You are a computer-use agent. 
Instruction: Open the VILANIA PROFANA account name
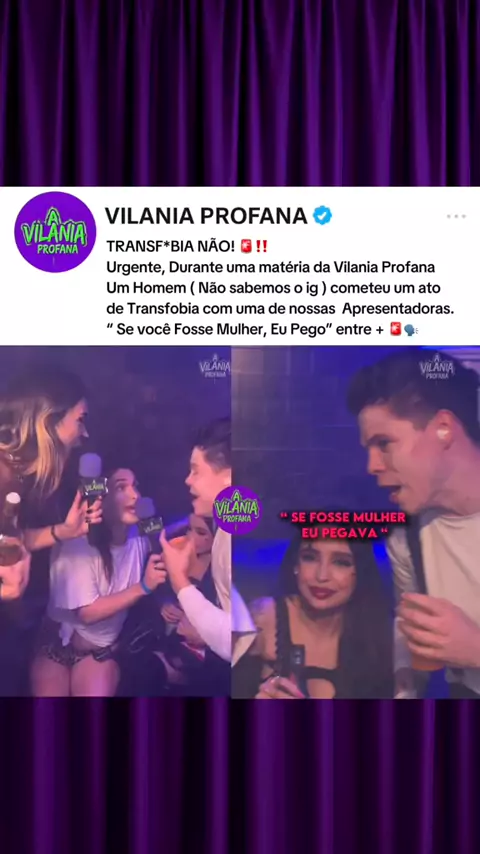(x=206, y=216)
